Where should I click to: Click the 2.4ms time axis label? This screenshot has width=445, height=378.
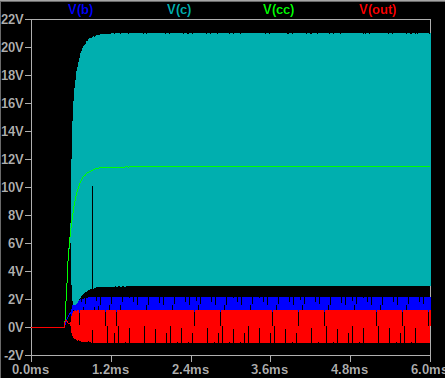[191, 370]
